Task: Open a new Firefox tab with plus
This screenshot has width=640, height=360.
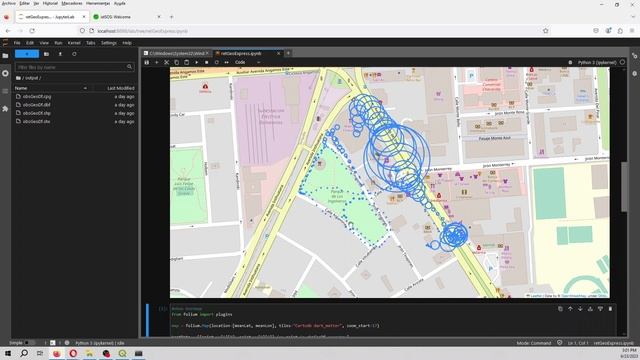Action: click(171, 17)
